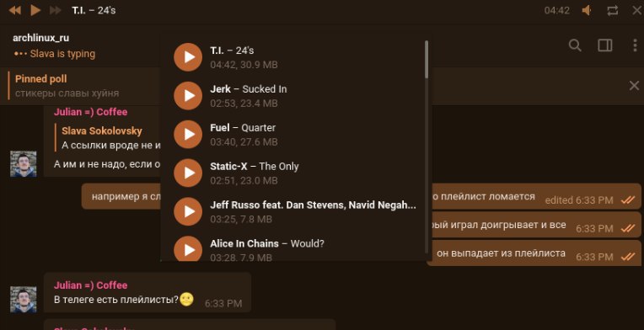Image resolution: width=644 pixels, height=330 pixels.
Task: Click '03:25, 7.8 MB' track details
Action: [x=241, y=220]
